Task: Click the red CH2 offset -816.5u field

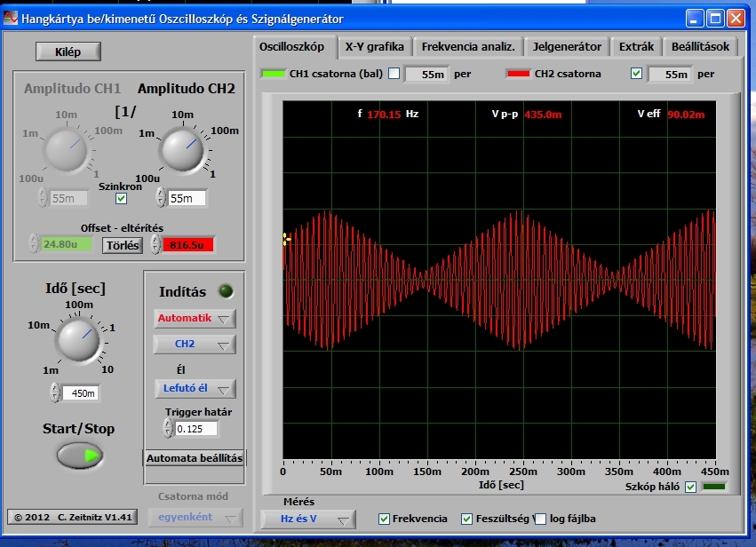Action: tap(188, 245)
